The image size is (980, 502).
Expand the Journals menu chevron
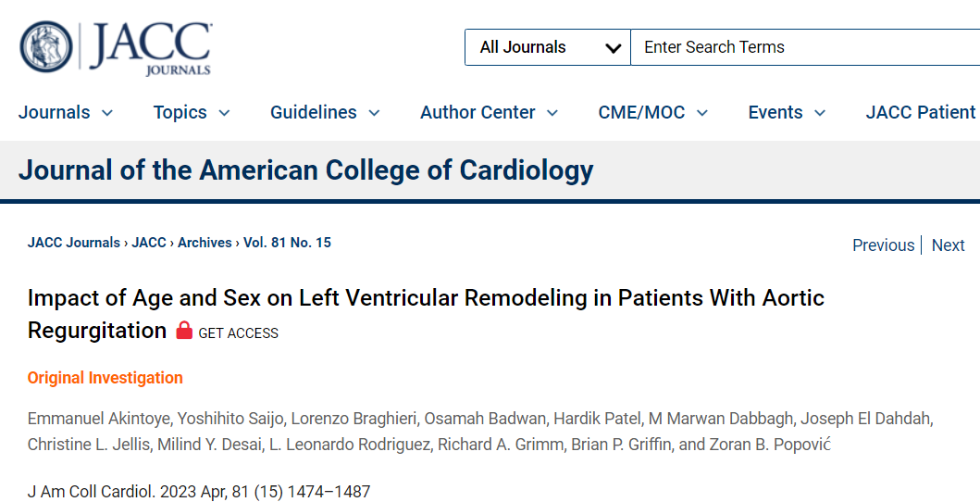pyautogui.click(x=107, y=113)
